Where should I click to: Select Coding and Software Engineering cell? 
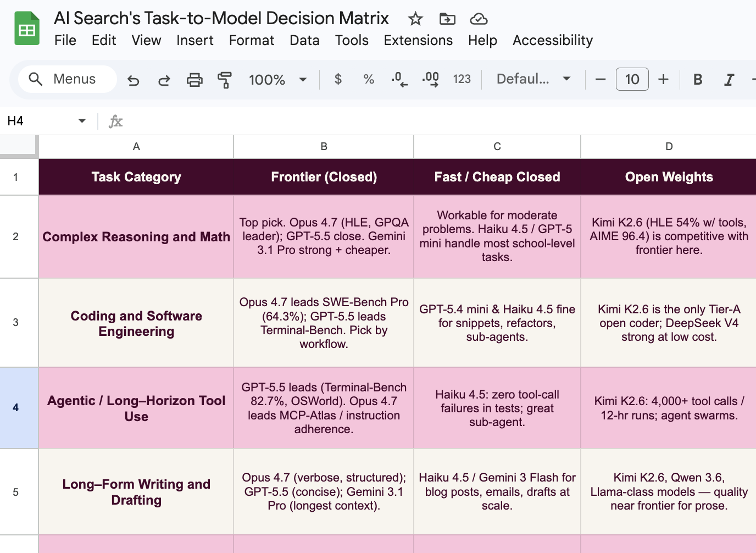click(x=136, y=323)
